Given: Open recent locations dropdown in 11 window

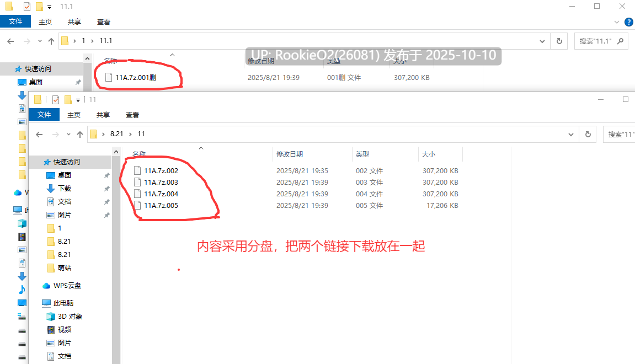Looking at the screenshot, I should (x=68, y=135).
